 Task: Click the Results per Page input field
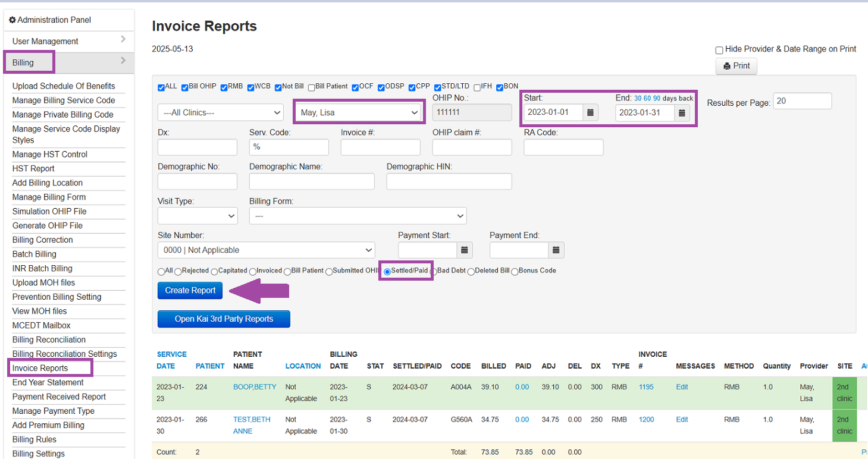click(801, 100)
